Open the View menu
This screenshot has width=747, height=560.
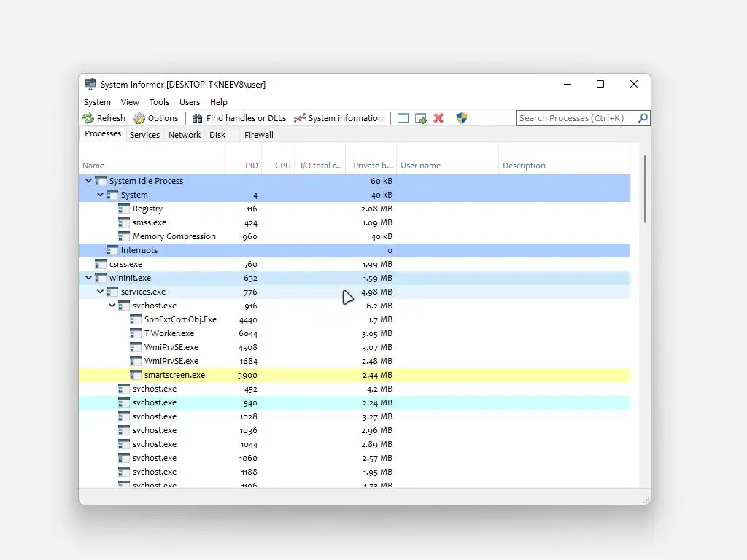130,102
